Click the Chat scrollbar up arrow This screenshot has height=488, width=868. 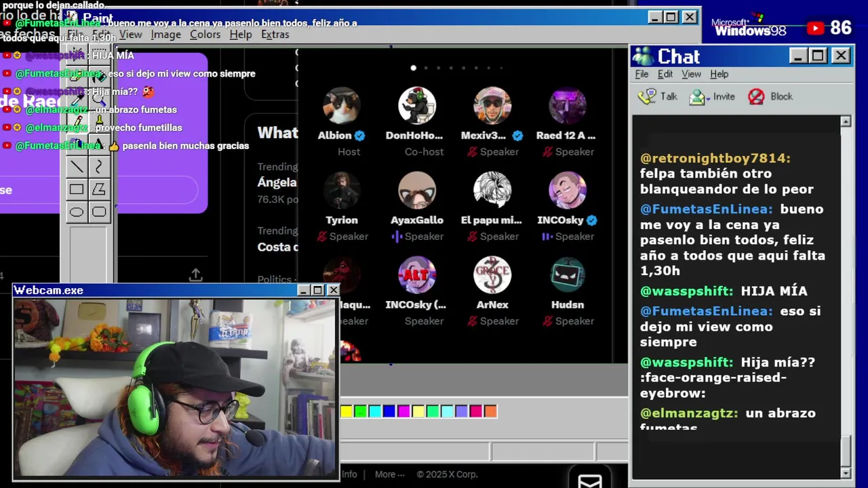pos(846,121)
